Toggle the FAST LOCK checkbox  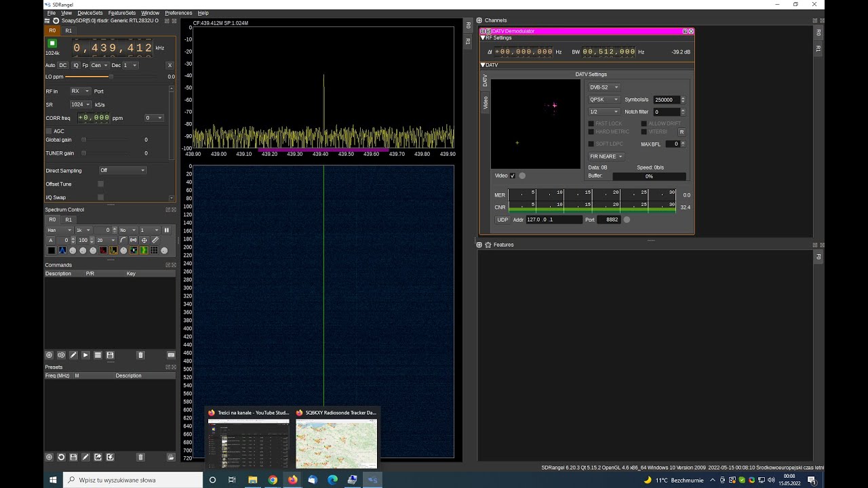591,123
